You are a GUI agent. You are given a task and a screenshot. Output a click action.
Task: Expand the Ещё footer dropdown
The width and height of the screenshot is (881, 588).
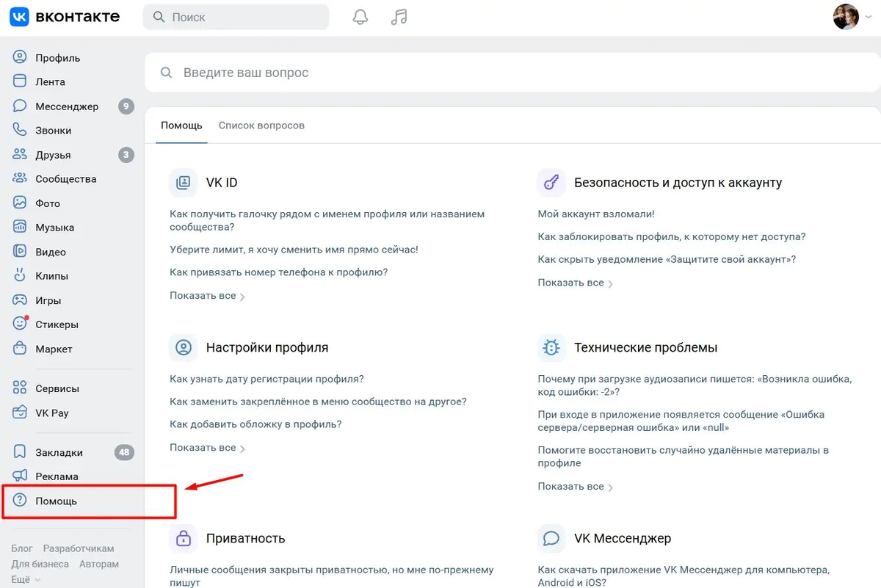tap(26, 579)
